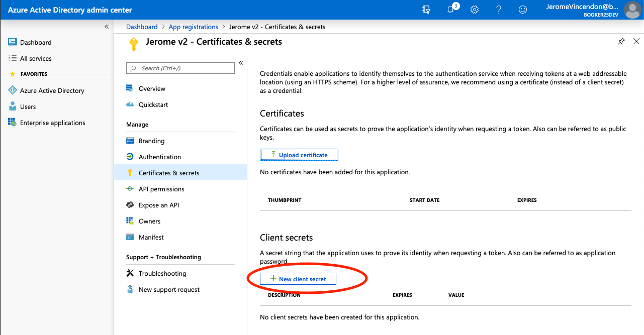Open the Manifest editor icon
This screenshot has width=644, height=335.
pyautogui.click(x=131, y=237)
